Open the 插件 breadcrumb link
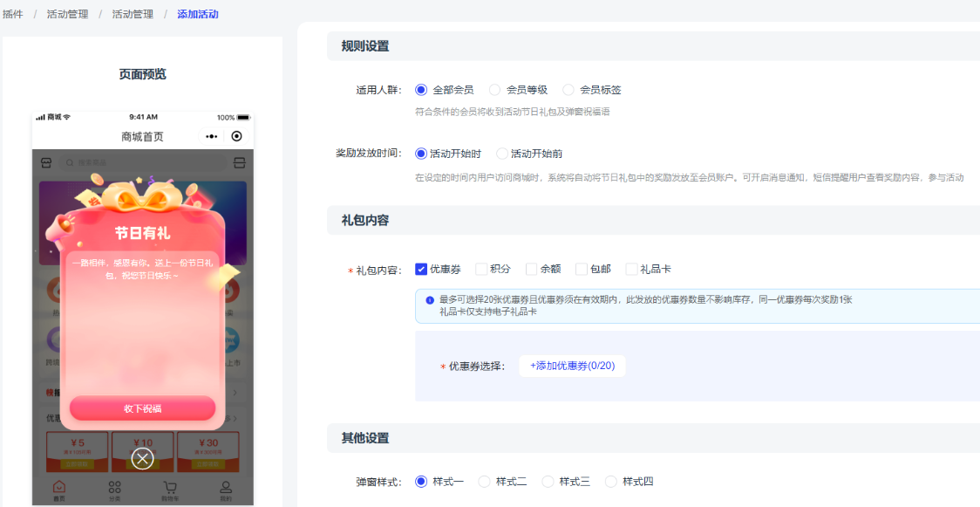This screenshot has width=980, height=507. tap(13, 14)
